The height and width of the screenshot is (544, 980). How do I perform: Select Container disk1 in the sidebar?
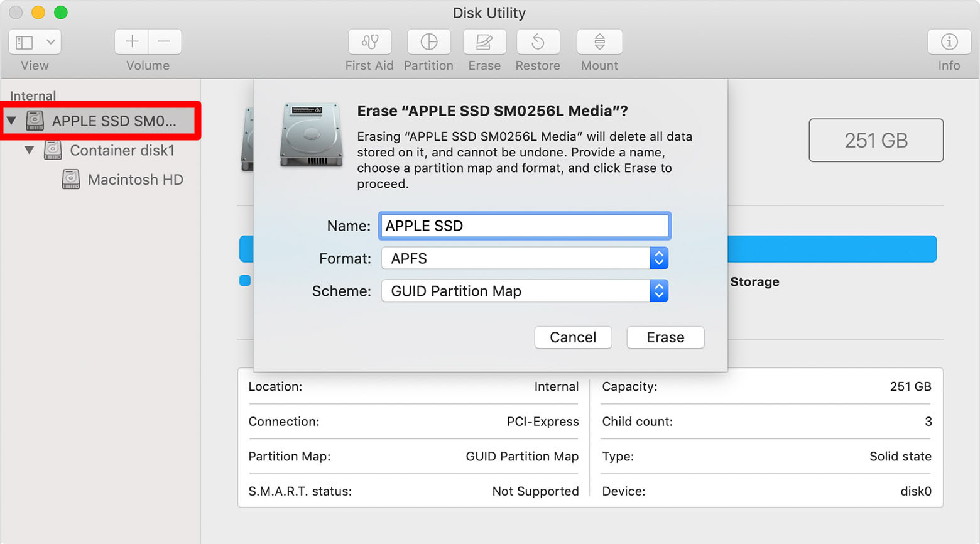122,150
